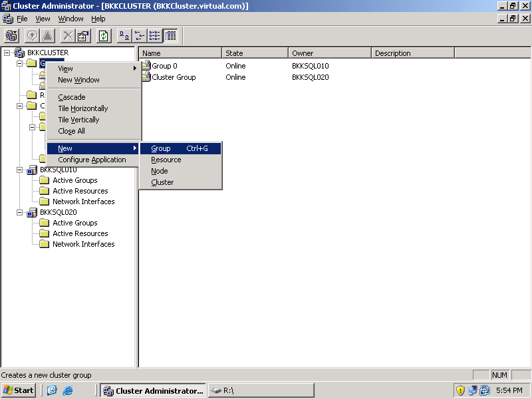Choose Configure Application menu entry
The height and width of the screenshot is (399, 532).
93,160
